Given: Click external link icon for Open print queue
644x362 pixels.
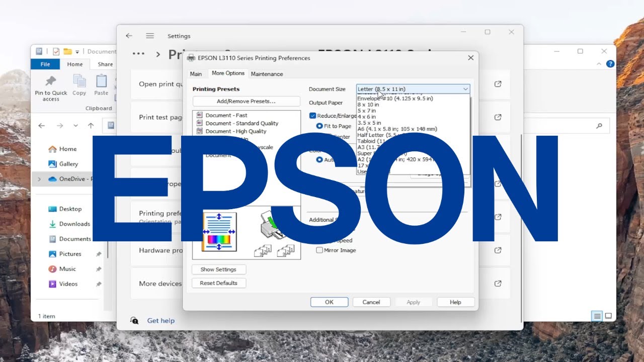Looking at the screenshot, I should pos(498,84).
